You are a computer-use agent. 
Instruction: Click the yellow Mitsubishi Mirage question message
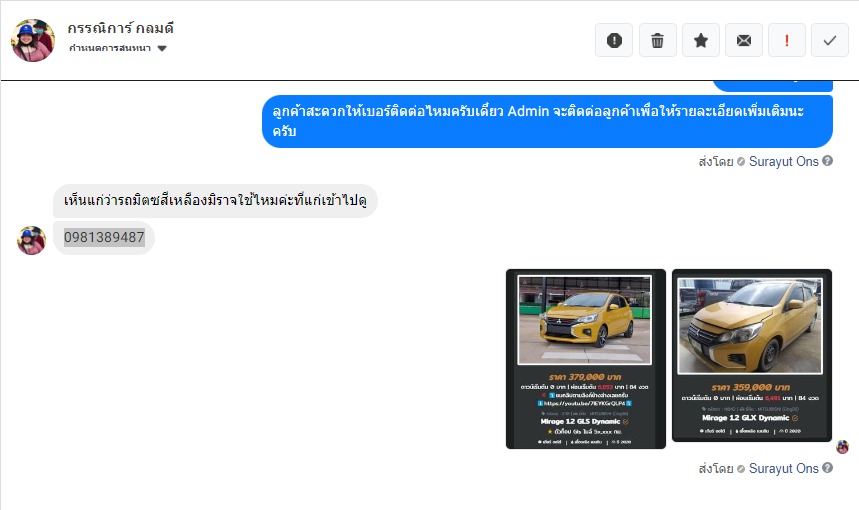tap(215, 200)
